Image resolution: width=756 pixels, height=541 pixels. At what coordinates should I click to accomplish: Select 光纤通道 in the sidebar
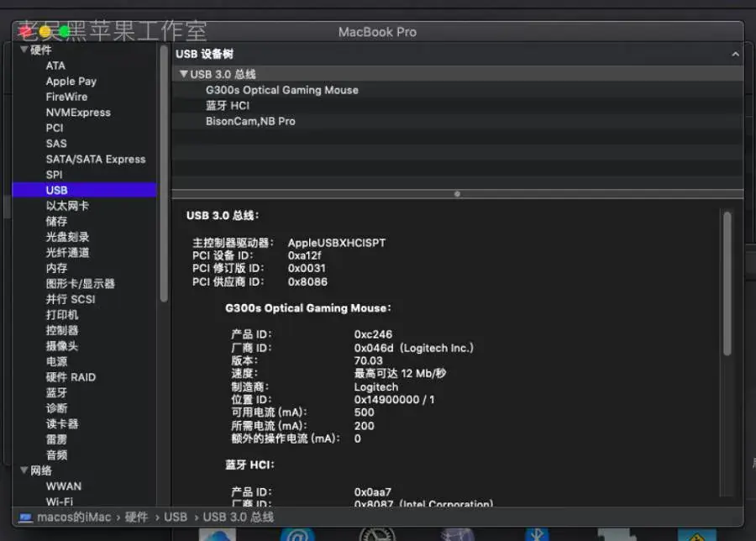click(67, 253)
